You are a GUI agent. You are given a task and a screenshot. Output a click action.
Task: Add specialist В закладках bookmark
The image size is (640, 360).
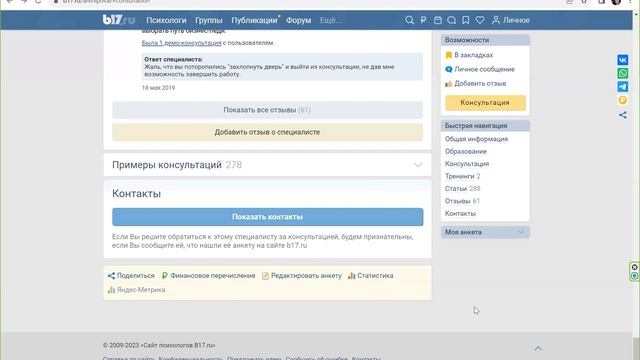[x=469, y=55]
